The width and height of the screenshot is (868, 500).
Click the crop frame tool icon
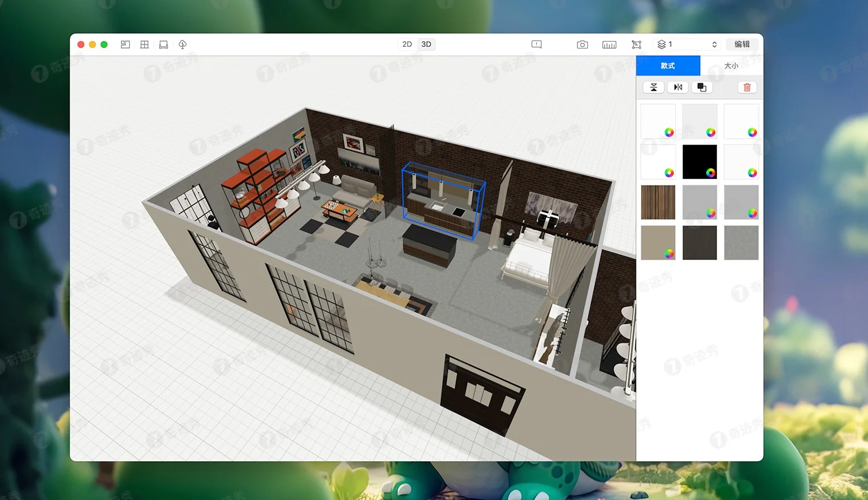637,45
